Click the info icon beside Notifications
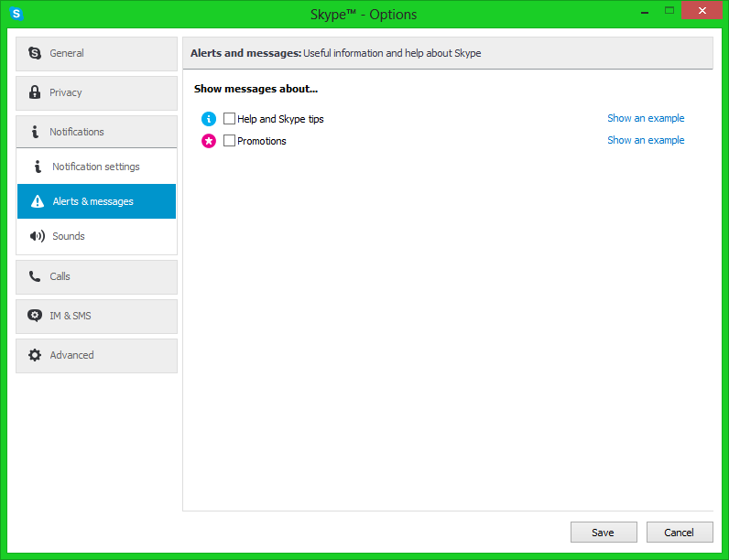The image size is (729, 560). pyautogui.click(x=35, y=132)
